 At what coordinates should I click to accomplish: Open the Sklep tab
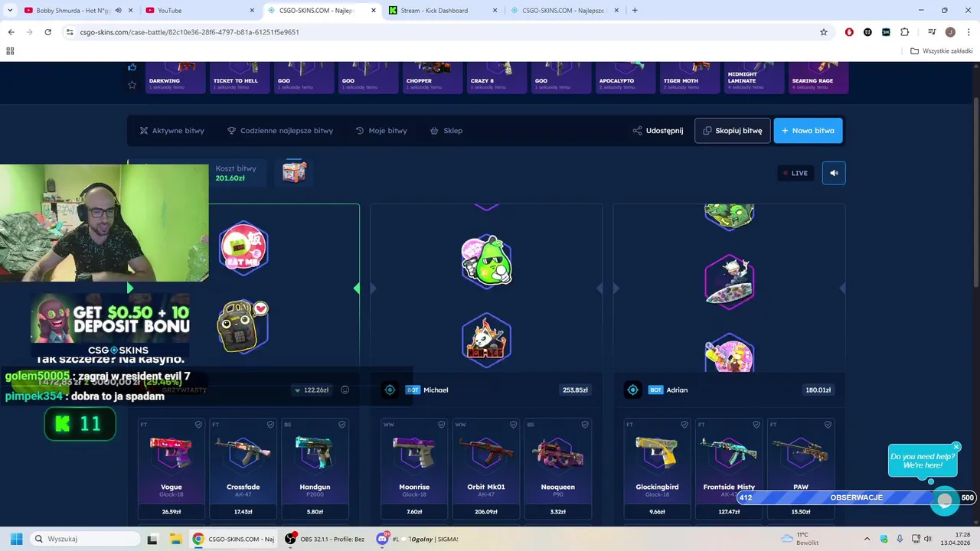coord(446,131)
